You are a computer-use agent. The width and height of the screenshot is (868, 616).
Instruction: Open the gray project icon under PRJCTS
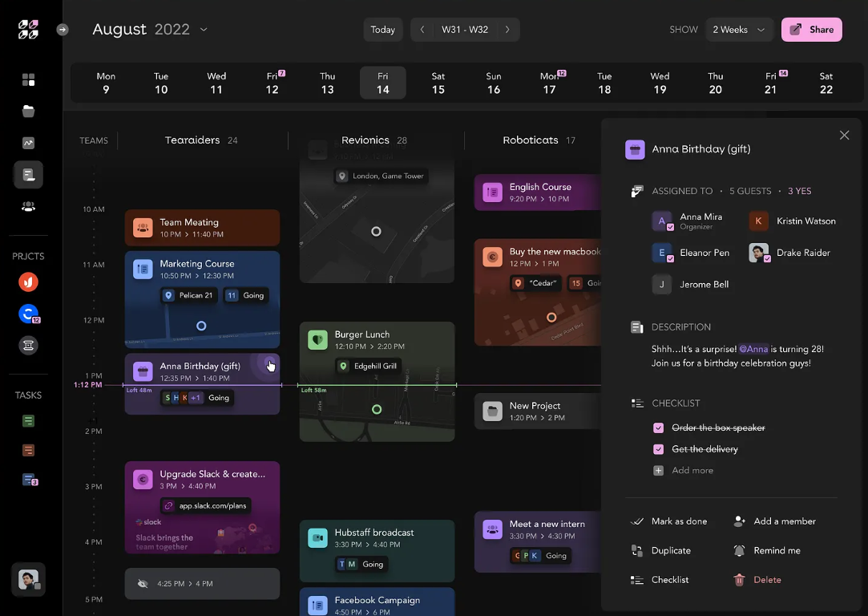pos(28,346)
